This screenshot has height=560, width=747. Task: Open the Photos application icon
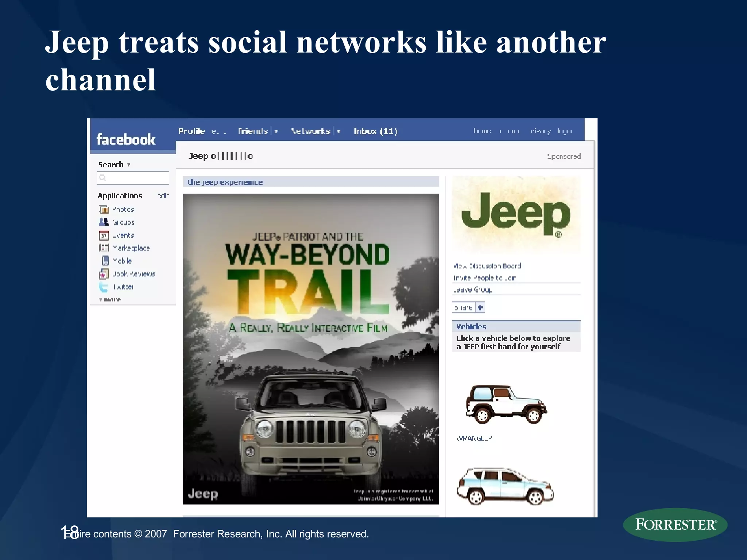104,209
